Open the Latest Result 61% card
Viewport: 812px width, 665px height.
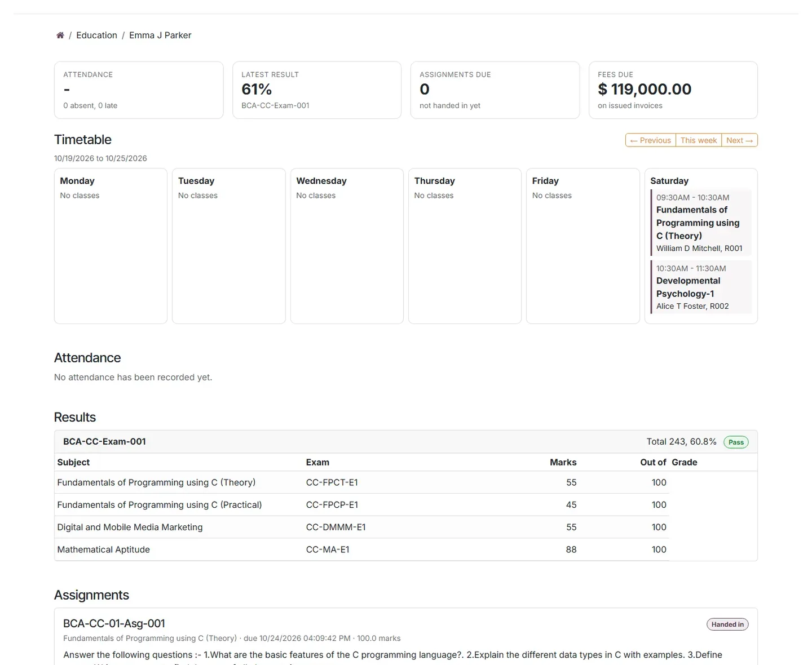coord(317,90)
